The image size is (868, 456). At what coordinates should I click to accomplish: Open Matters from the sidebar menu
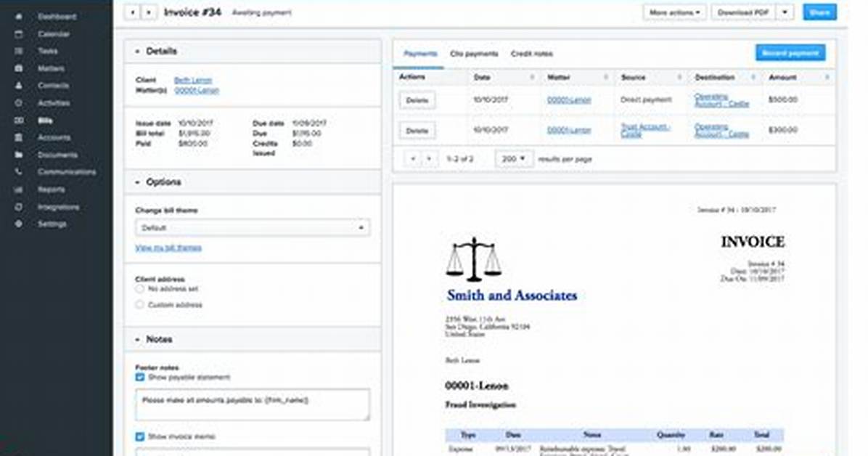point(51,68)
